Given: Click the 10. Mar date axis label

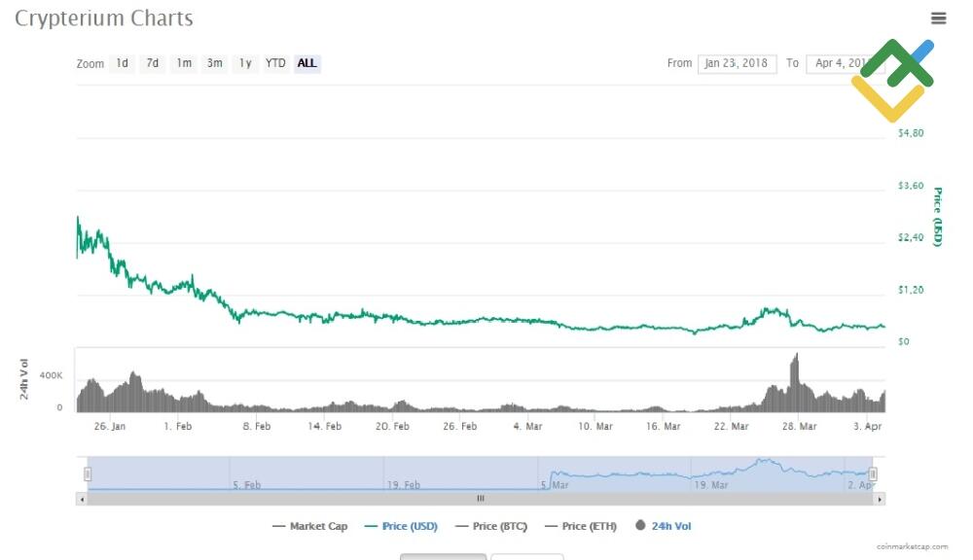Looking at the screenshot, I should [x=595, y=426].
